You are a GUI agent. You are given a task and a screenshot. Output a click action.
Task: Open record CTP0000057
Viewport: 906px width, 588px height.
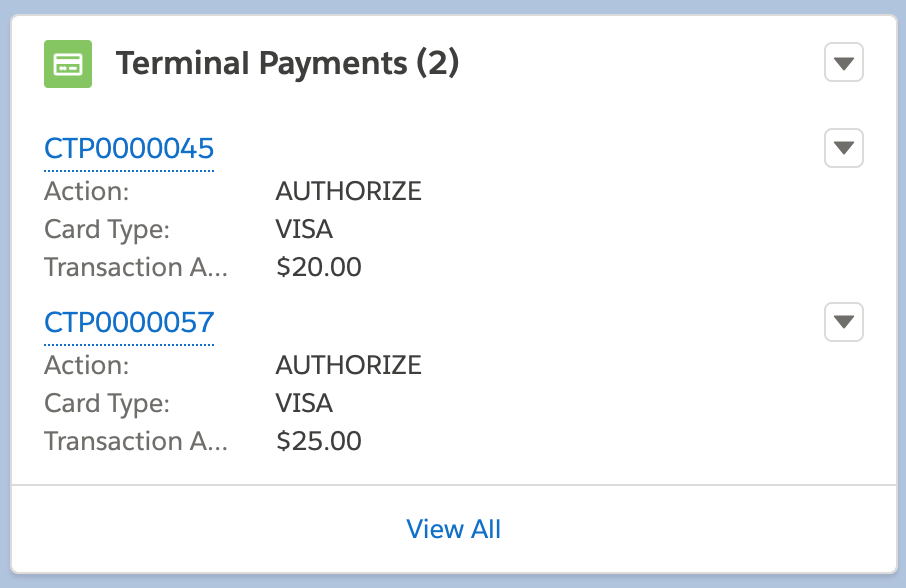tap(129, 322)
